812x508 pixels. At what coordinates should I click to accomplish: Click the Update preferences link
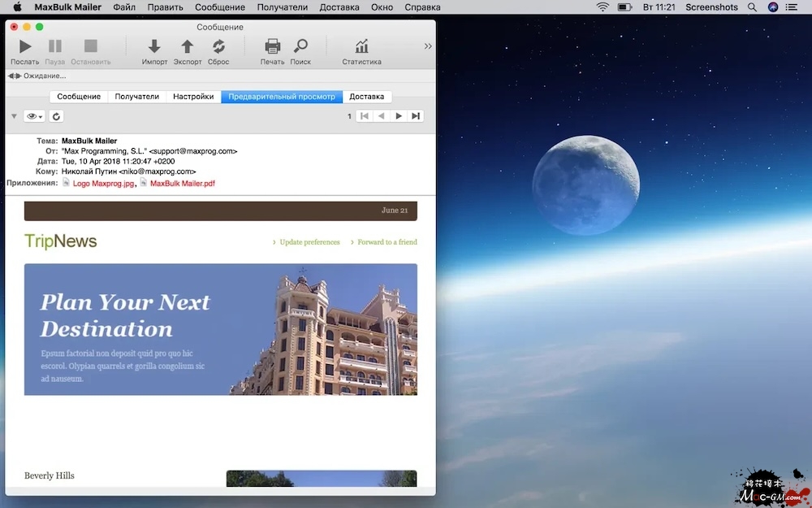(309, 242)
